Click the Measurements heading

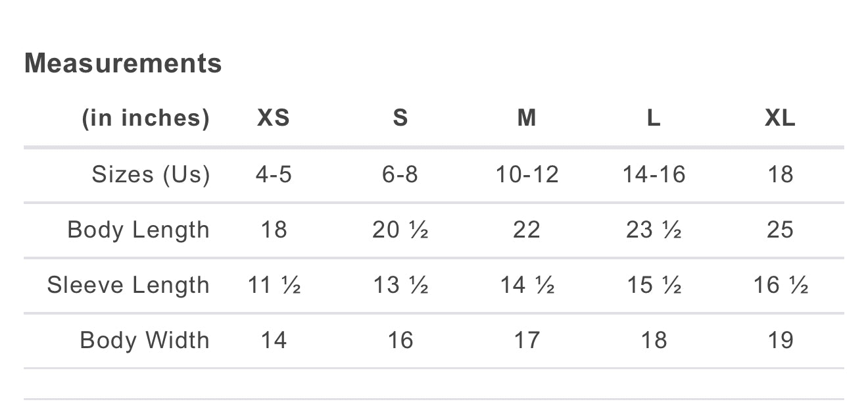point(123,63)
